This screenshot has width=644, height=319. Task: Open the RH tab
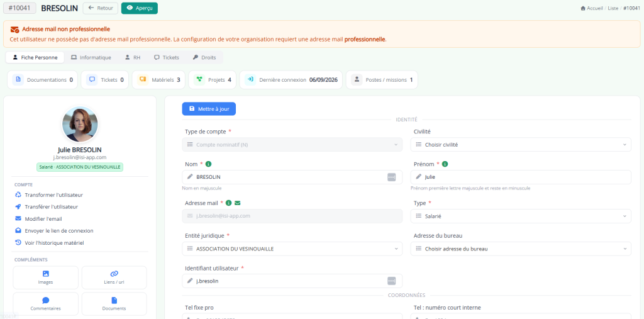[x=133, y=57]
